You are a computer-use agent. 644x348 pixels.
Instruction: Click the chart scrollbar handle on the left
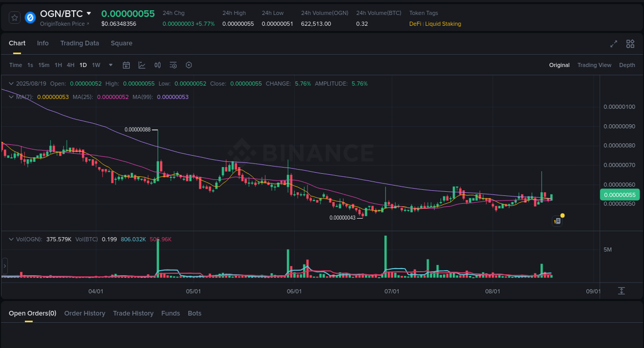point(4,266)
